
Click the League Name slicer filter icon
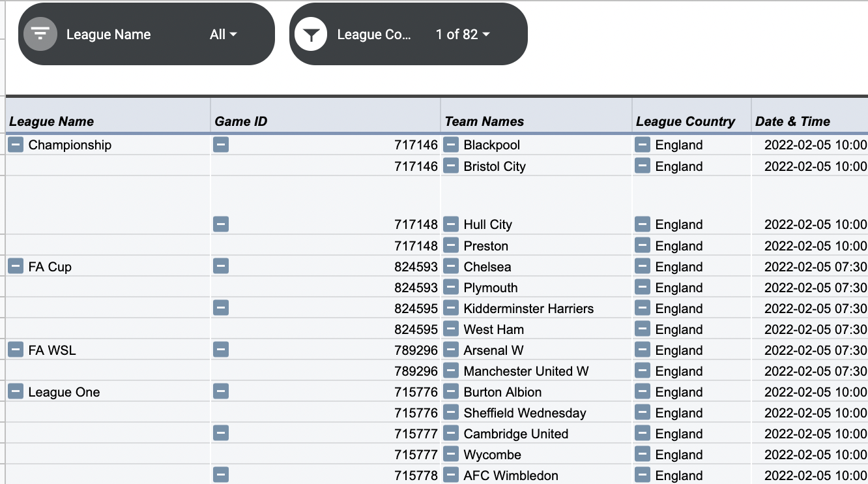coord(40,34)
